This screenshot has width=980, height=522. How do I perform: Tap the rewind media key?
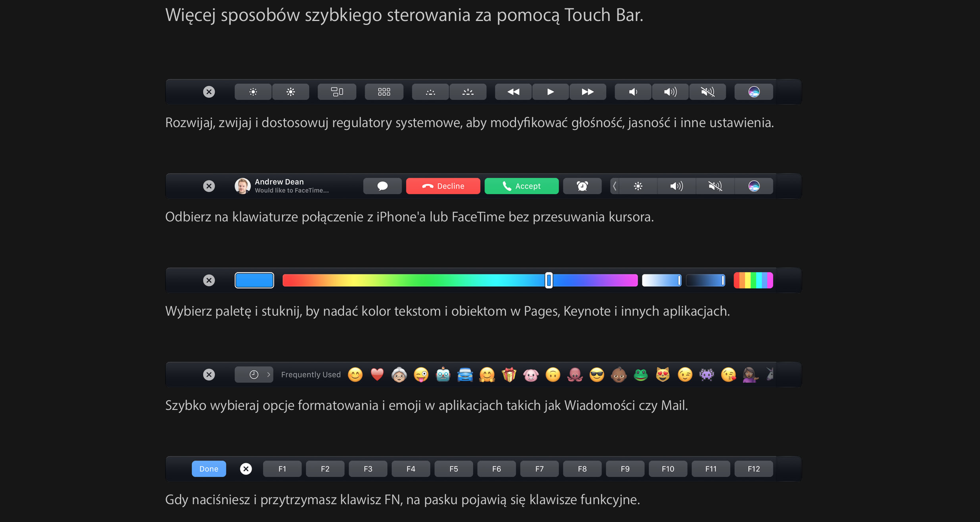[513, 92]
